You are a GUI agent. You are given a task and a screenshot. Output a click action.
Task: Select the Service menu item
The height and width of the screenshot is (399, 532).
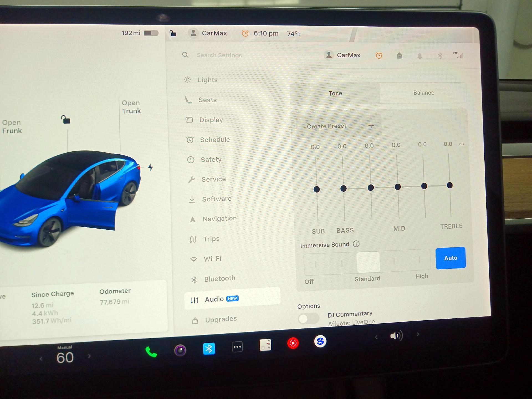(x=213, y=179)
